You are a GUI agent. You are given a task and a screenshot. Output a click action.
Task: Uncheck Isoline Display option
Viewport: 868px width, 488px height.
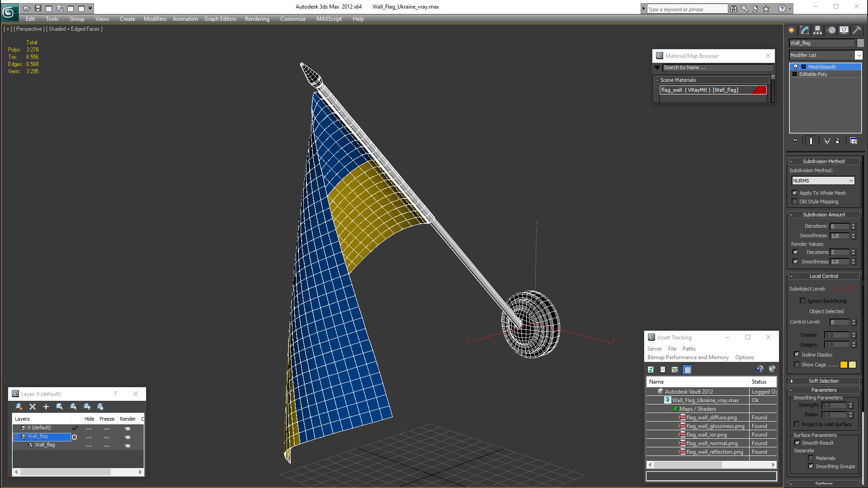click(797, 355)
